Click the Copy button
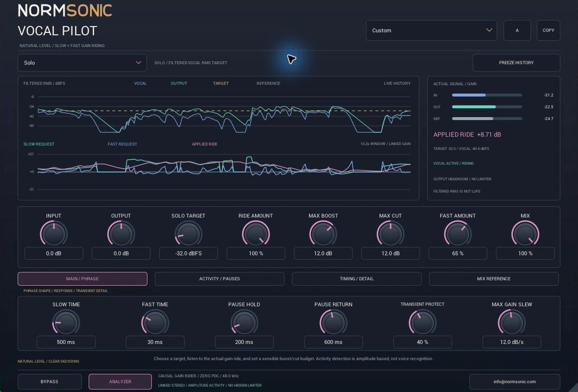The height and width of the screenshot is (392, 578). (x=548, y=30)
